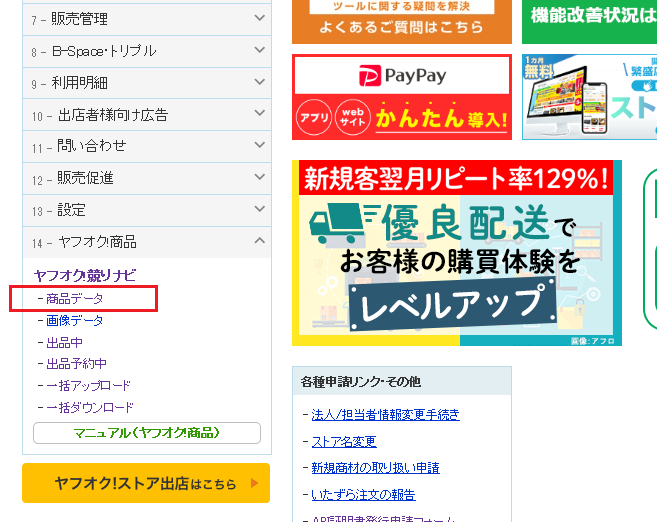
Task: Open the 新規客翌月リピート率129% banner
Action: pos(457,253)
